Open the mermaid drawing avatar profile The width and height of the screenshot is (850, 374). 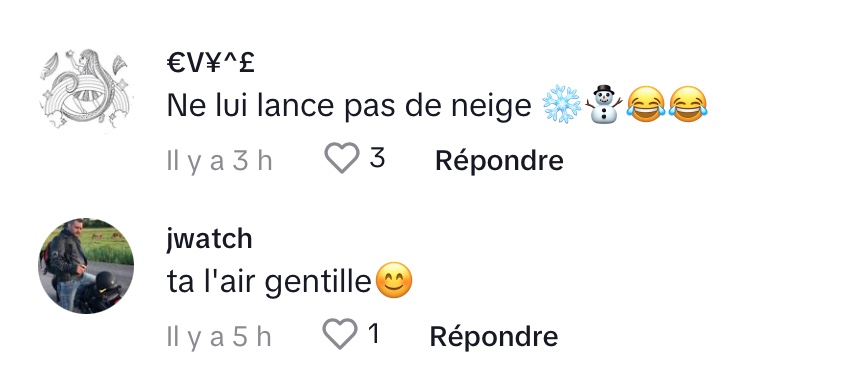coord(86,89)
